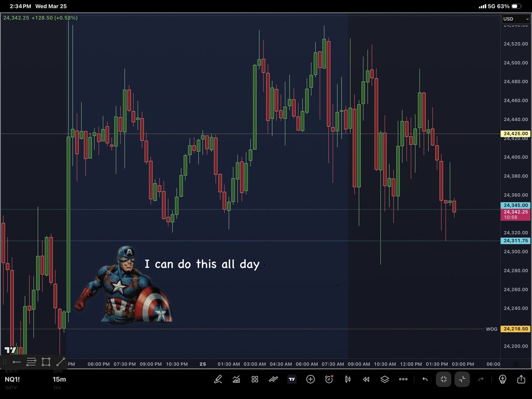Viewport: 532px width, 399px height.
Task: Tap the 2:34 PM clock in status bar
Action: point(20,6)
